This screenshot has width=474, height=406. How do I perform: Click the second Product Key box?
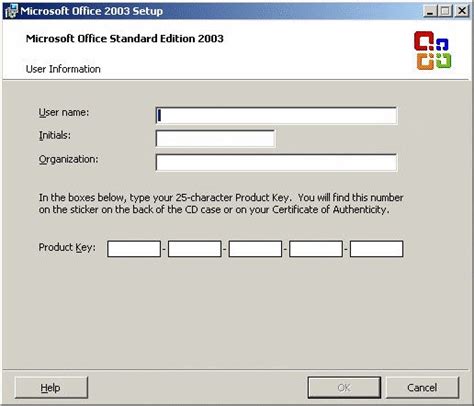tap(195, 249)
